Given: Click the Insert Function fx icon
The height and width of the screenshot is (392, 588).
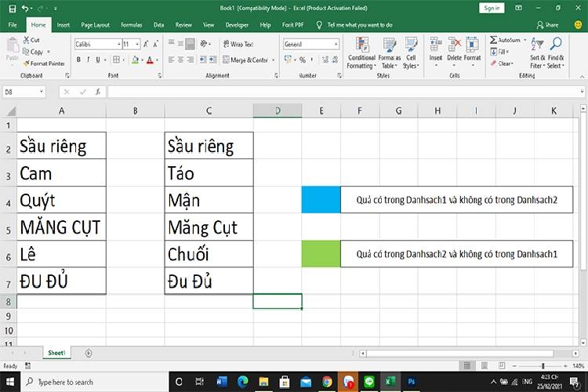Looking at the screenshot, I should 97,92.
